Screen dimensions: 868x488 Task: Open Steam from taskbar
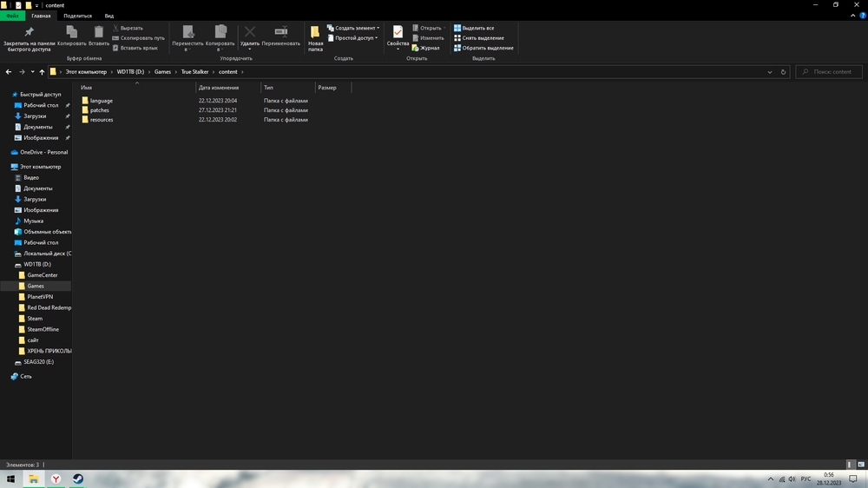click(78, 479)
